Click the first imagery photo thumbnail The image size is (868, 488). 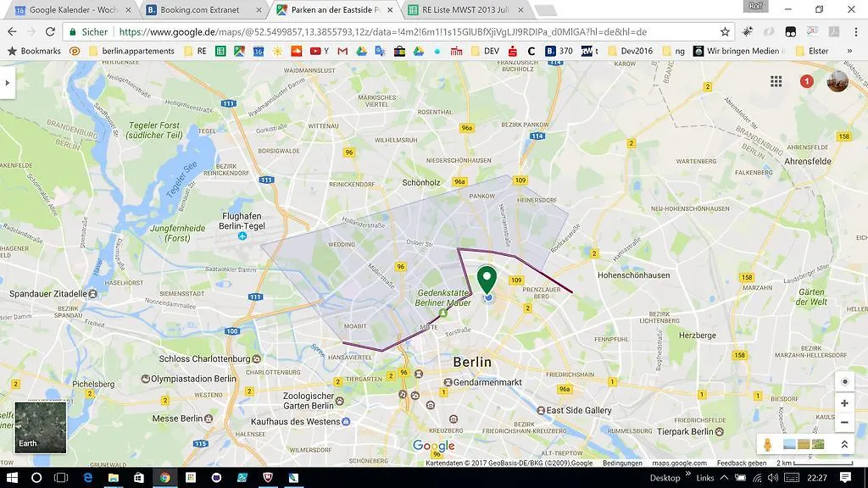[789, 444]
